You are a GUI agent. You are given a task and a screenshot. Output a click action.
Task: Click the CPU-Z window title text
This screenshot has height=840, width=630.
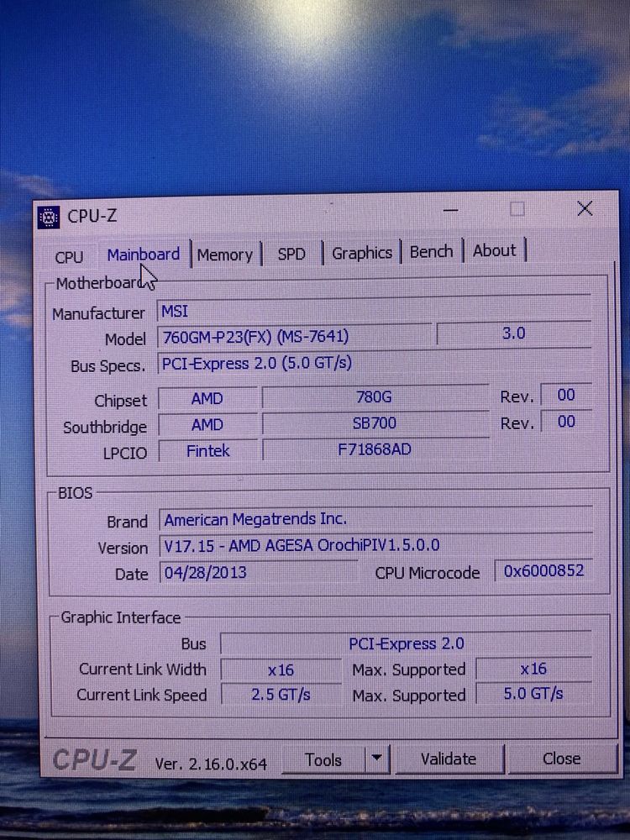pyautogui.click(x=92, y=216)
